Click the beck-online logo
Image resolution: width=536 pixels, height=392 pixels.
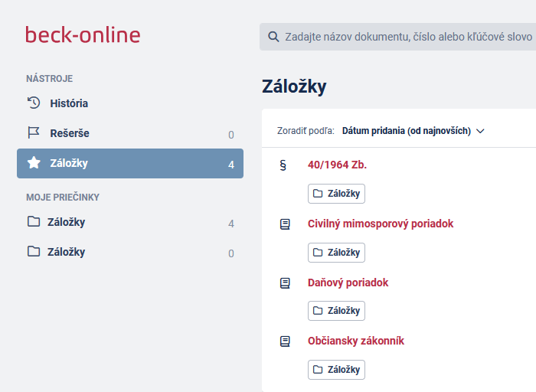click(x=83, y=35)
